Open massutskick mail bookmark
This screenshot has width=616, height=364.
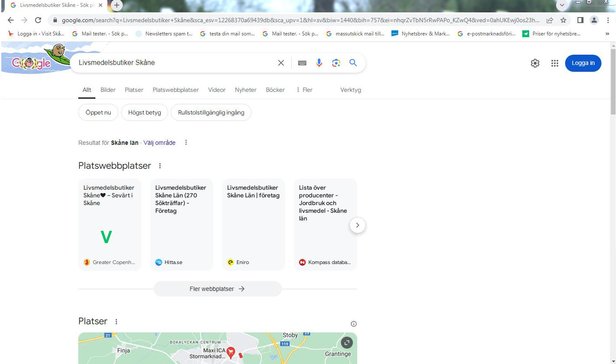(355, 33)
